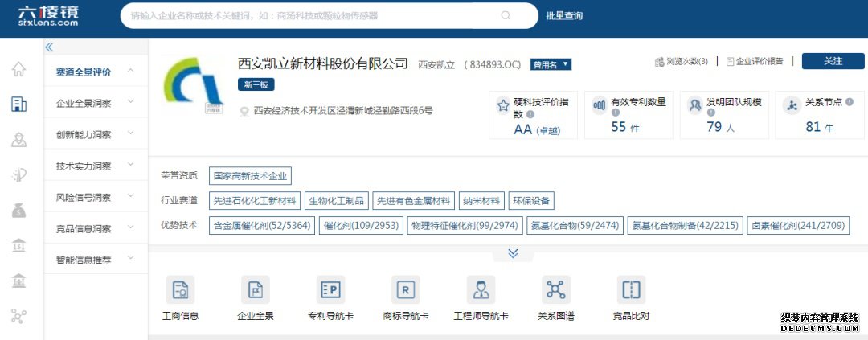
Task: Click the home icon in left sidebar
Action: pos(18,69)
